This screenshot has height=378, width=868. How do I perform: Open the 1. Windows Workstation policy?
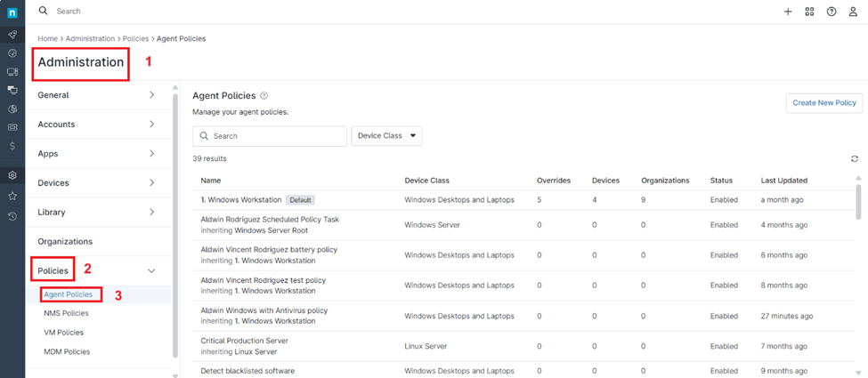[x=241, y=200]
